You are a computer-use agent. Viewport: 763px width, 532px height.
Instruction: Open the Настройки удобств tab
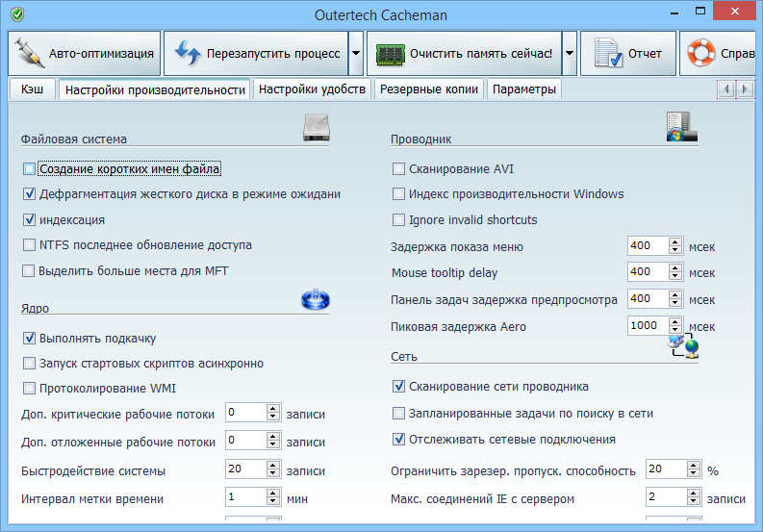[312, 89]
